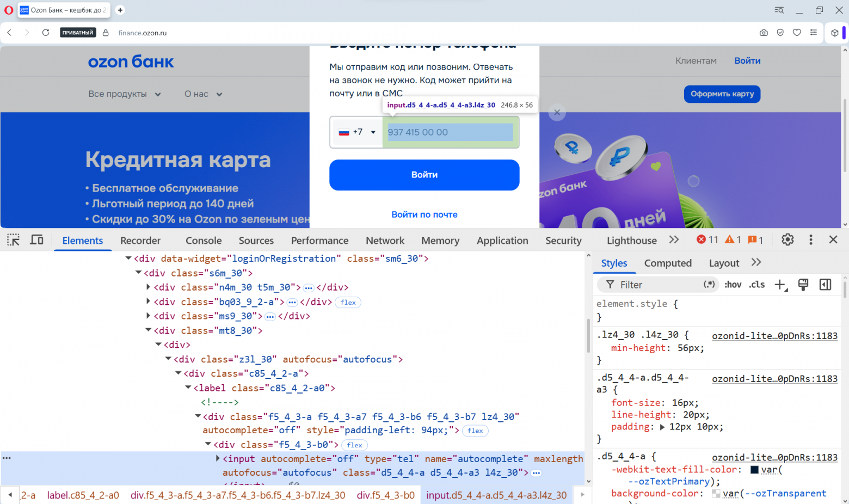Viewport: 849px width, 504px height.
Task: Close the DevTools panel
Action: 833,239
